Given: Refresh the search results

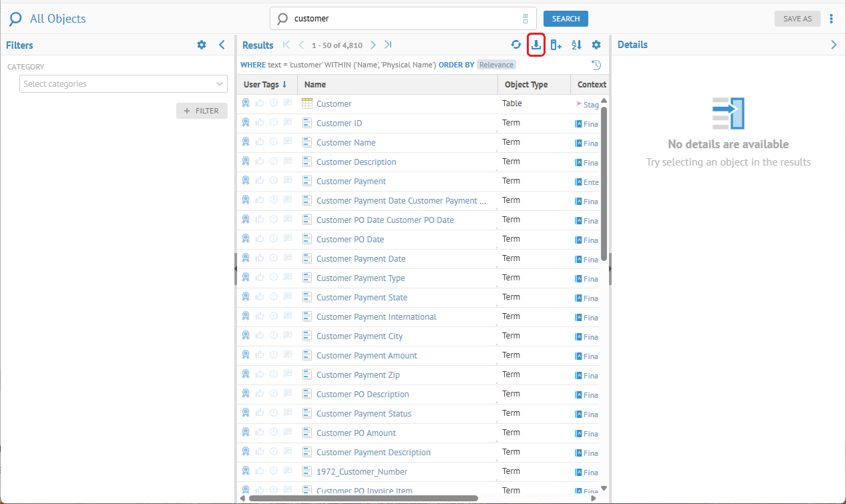Looking at the screenshot, I should [516, 45].
